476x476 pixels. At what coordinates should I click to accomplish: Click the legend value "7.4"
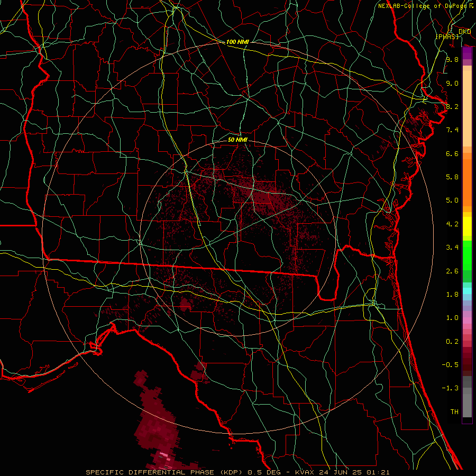click(x=452, y=130)
